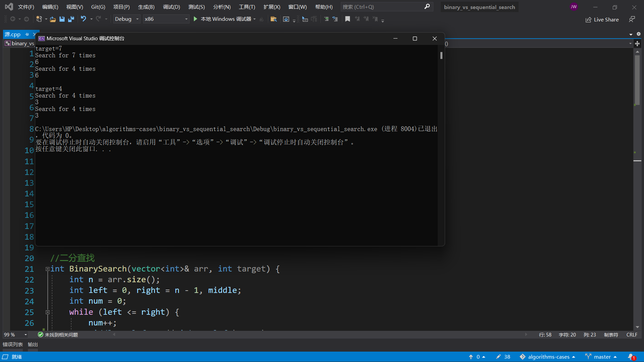Click the Clear Bookmarks icon
The width and height of the screenshot is (644, 362).
tap(375, 19)
